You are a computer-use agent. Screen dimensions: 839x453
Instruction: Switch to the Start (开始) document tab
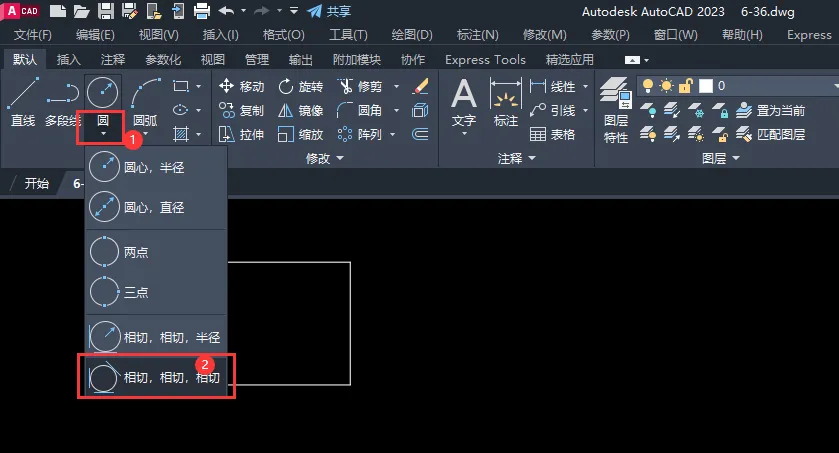coord(36,183)
